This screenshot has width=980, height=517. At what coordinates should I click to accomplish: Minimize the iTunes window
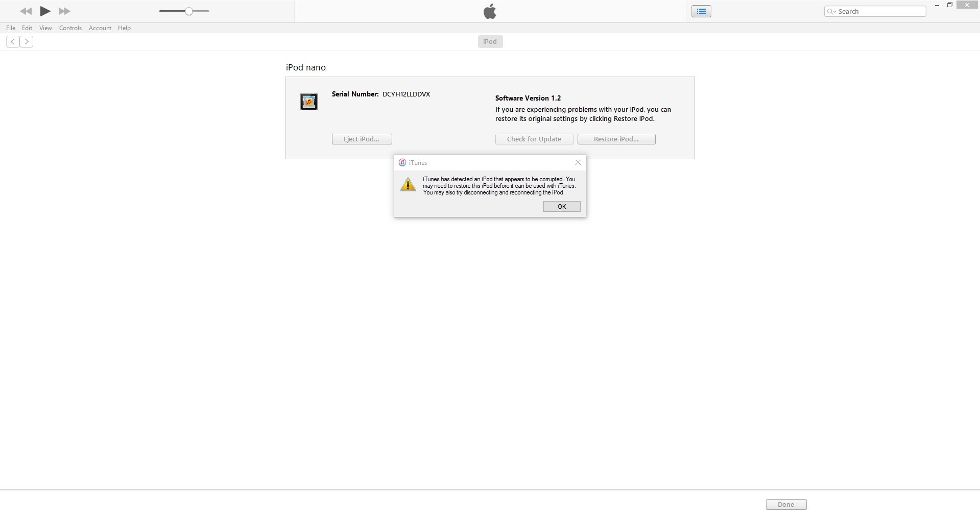pyautogui.click(x=937, y=5)
